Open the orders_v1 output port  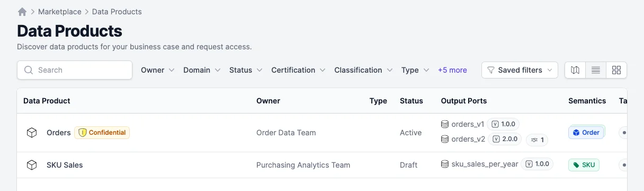(x=468, y=124)
